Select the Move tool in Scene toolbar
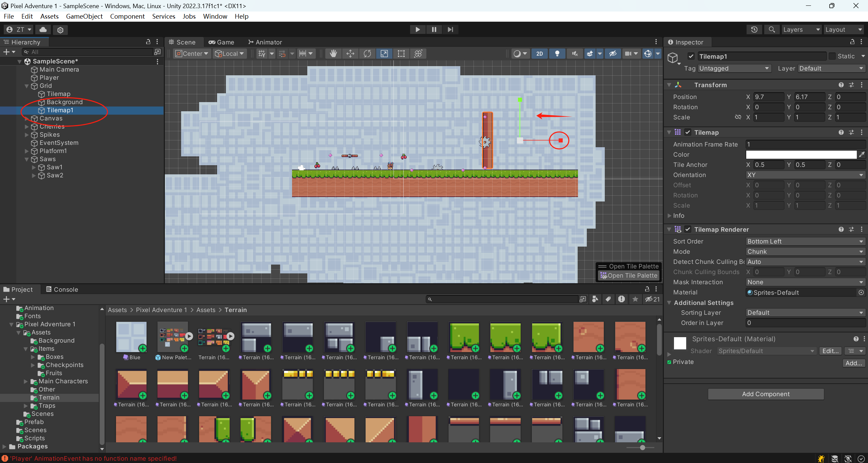Screen dimensions: 868x463 (x=350, y=54)
